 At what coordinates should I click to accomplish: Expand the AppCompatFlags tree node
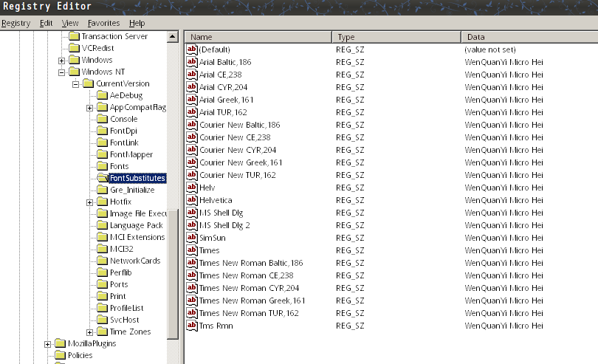(89, 108)
